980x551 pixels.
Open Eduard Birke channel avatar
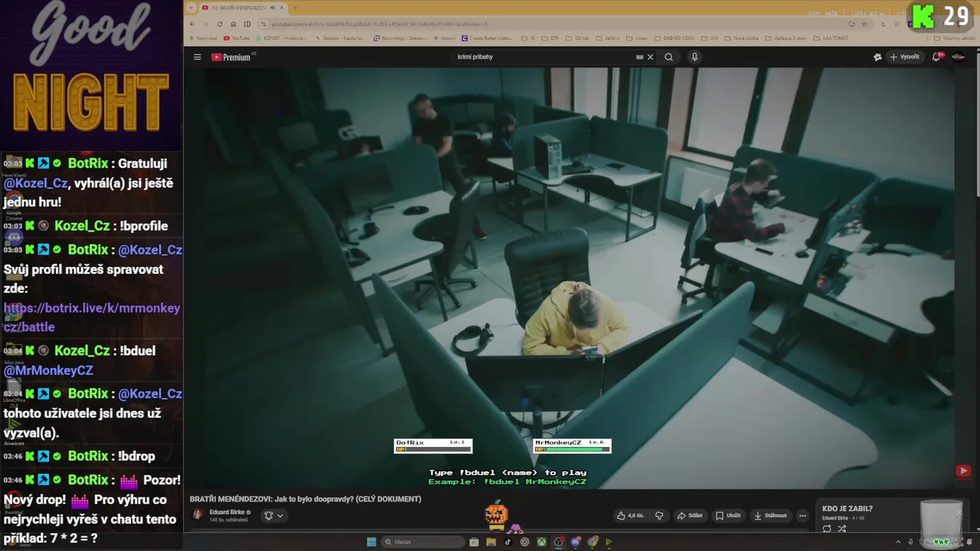point(198,515)
